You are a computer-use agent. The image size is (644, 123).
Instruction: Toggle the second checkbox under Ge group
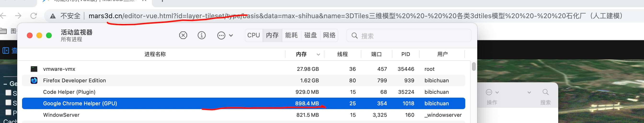tap(8, 103)
